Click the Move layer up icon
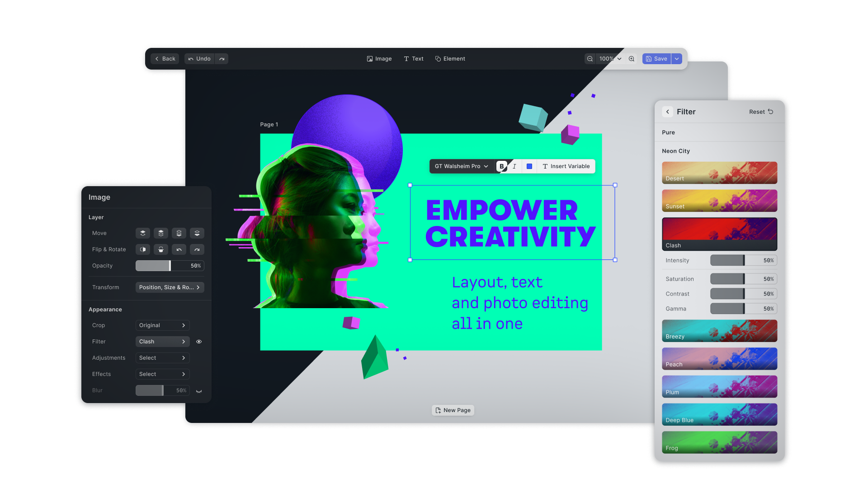The width and height of the screenshot is (868, 488). [x=160, y=233]
